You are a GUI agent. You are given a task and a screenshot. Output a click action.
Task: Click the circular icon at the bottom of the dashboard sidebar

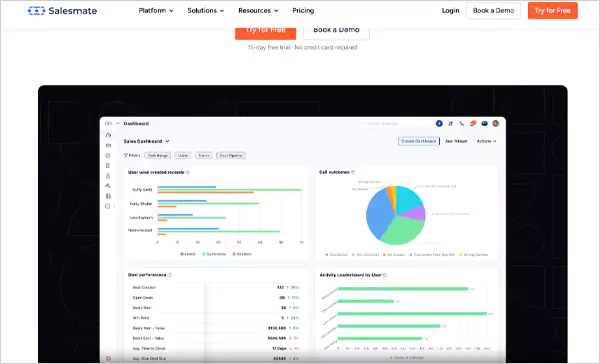coord(108,206)
